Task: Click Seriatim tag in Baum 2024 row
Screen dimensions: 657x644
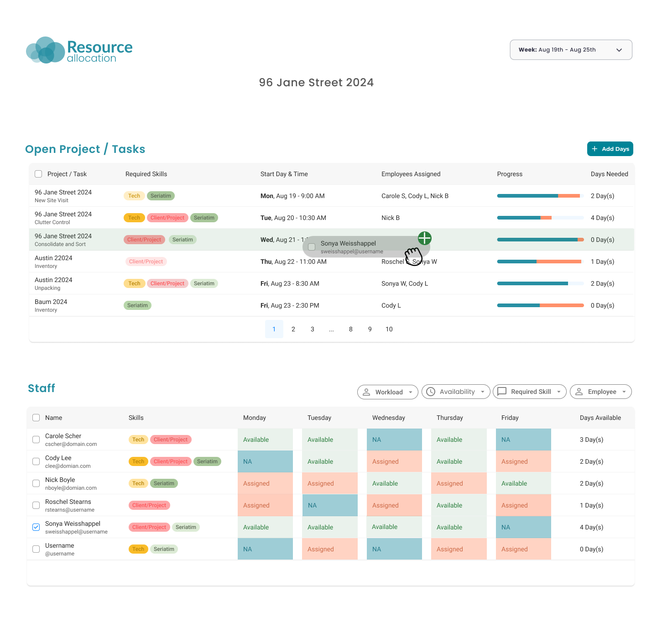Action: 137,305
